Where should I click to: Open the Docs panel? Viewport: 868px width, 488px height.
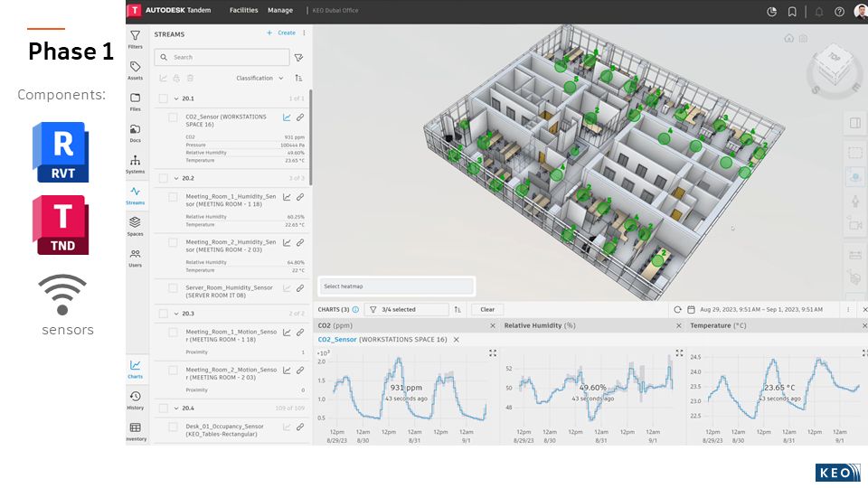tap(135, 133)
